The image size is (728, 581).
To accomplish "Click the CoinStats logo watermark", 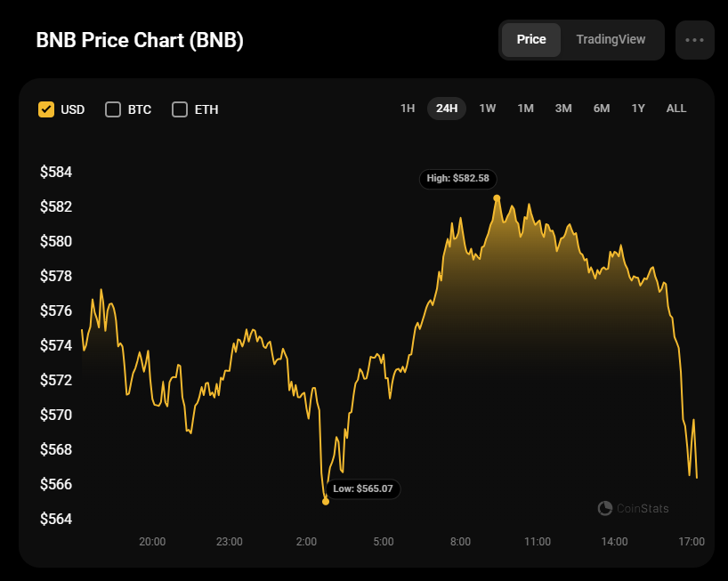I will [x=633, y=508].
